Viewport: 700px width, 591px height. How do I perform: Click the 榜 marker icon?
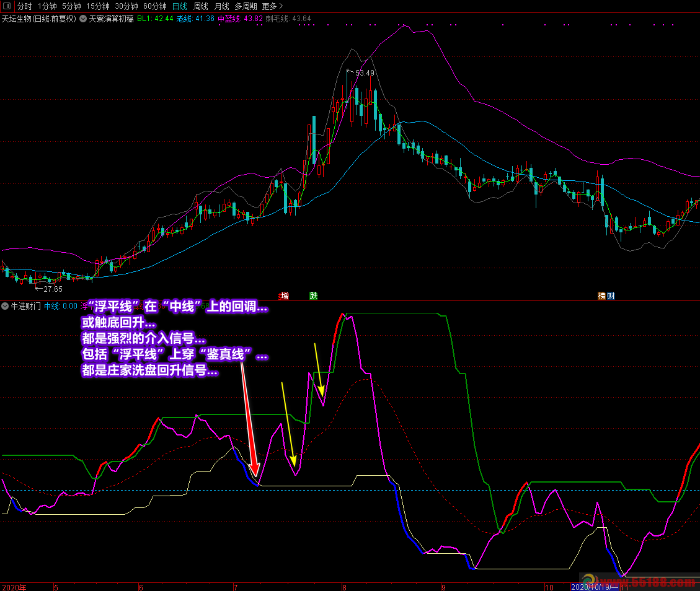[601, 296]
